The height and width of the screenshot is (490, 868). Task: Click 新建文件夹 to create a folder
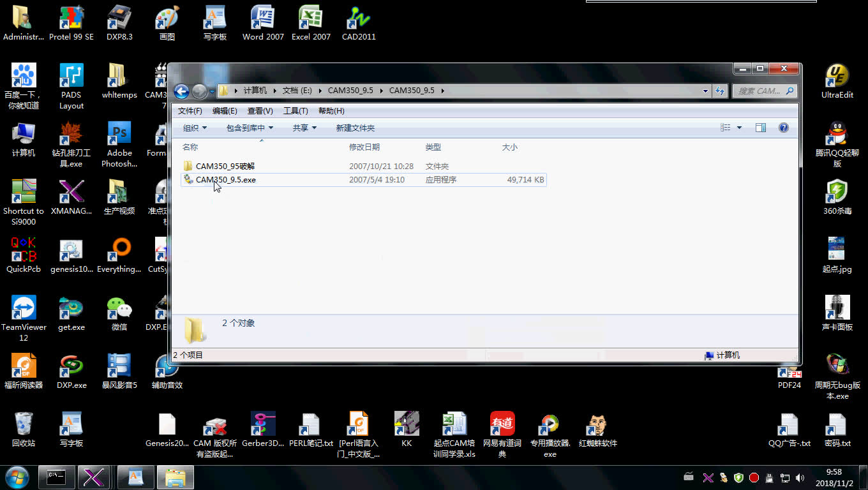coord(355,128)
